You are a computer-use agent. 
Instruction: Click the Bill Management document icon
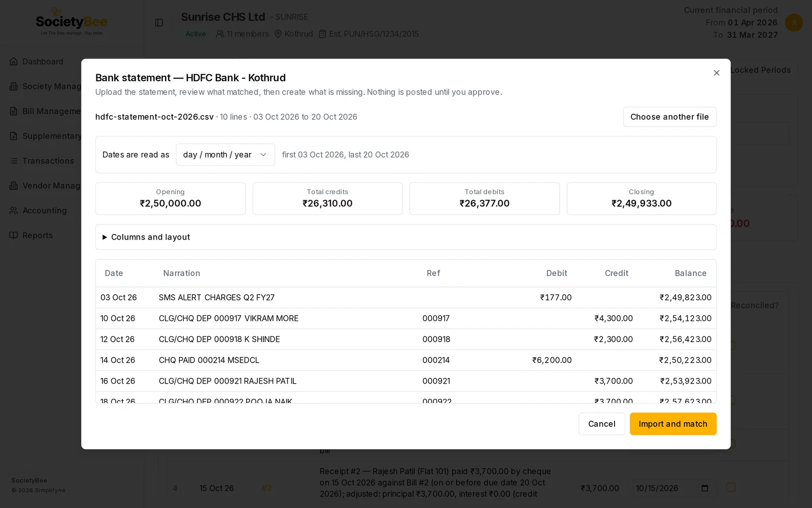[x=14, y=111]
